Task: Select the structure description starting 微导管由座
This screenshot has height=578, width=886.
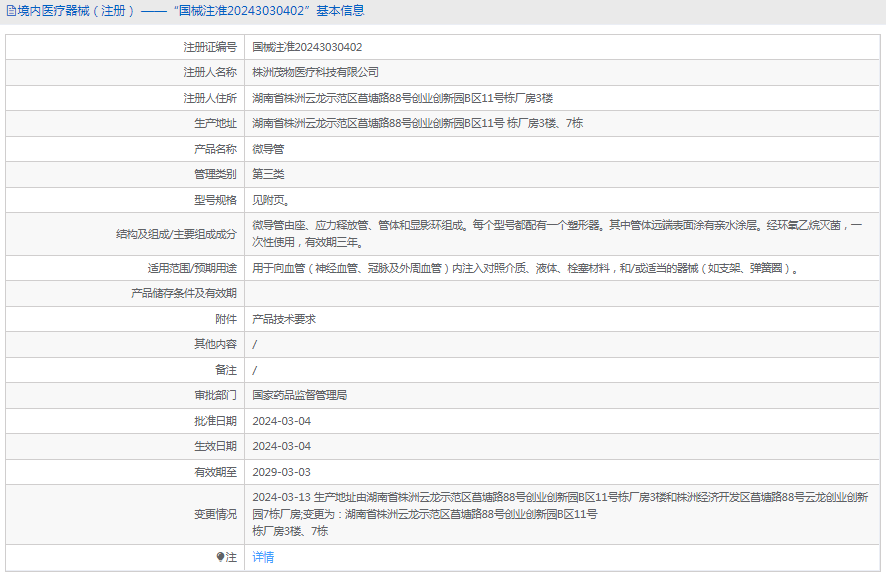Action: point(557,234)
